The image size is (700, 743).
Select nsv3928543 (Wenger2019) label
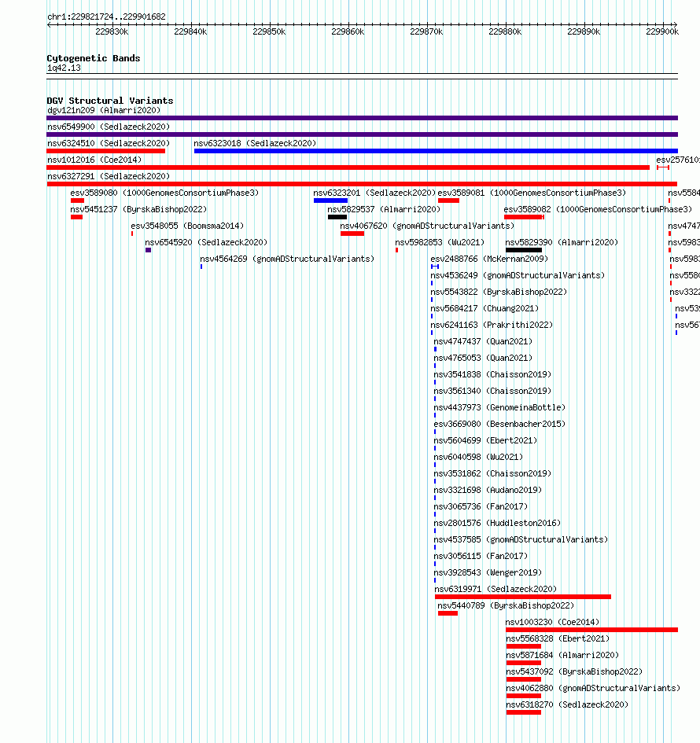(488, 574)
